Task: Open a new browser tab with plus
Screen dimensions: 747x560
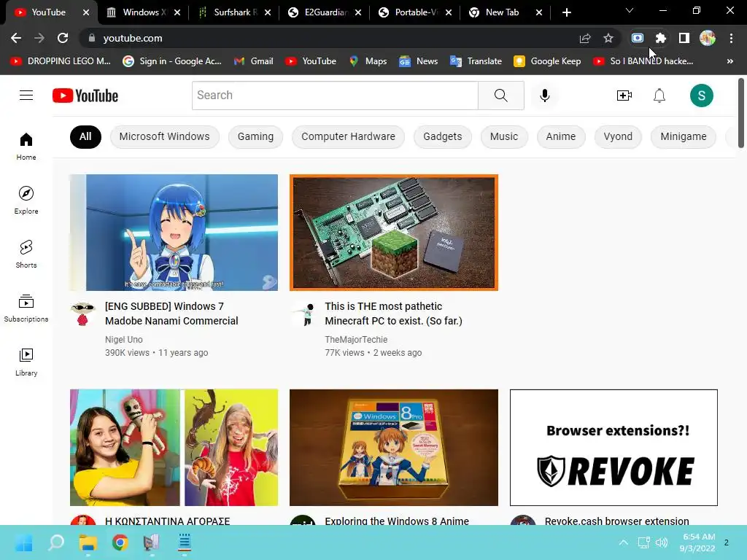Action: tap(566, 12)
